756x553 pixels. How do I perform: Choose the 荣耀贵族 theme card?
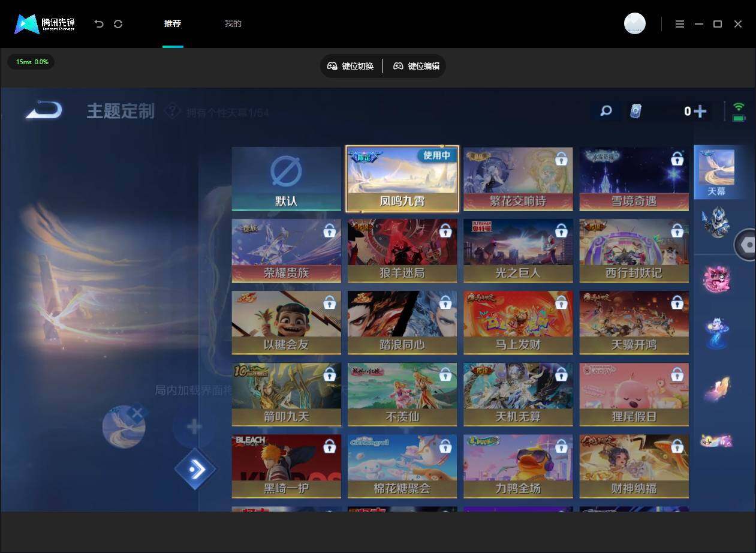tap(287, 251)
